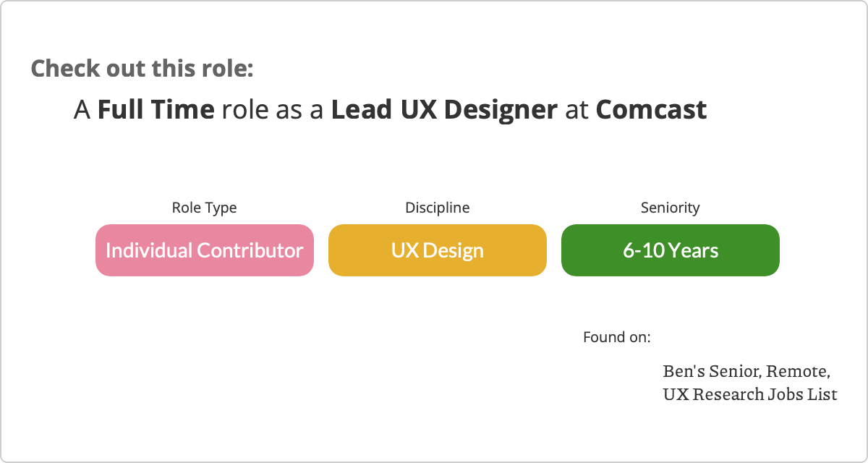Click the "Role Type" label

click(x=204, y=208)
